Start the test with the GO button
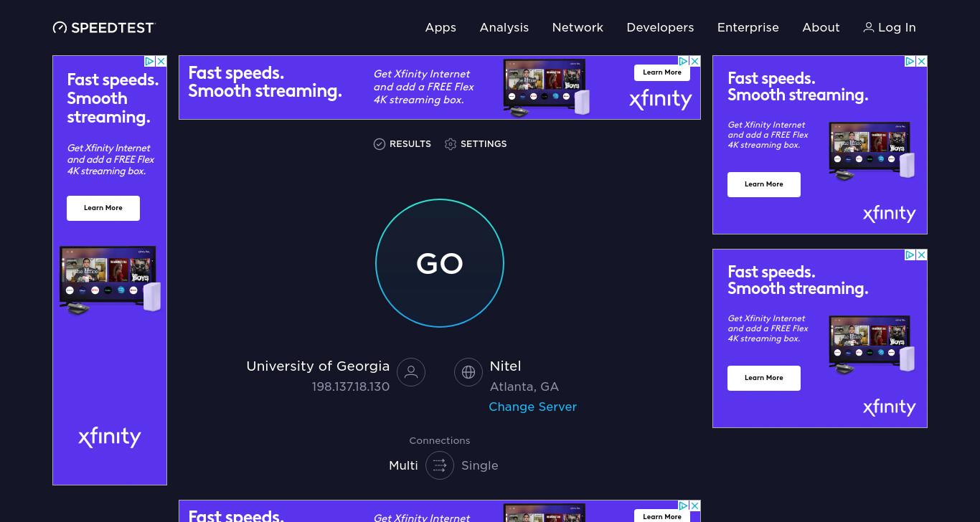This screenshot has width=980, height=522. [440, 263]
